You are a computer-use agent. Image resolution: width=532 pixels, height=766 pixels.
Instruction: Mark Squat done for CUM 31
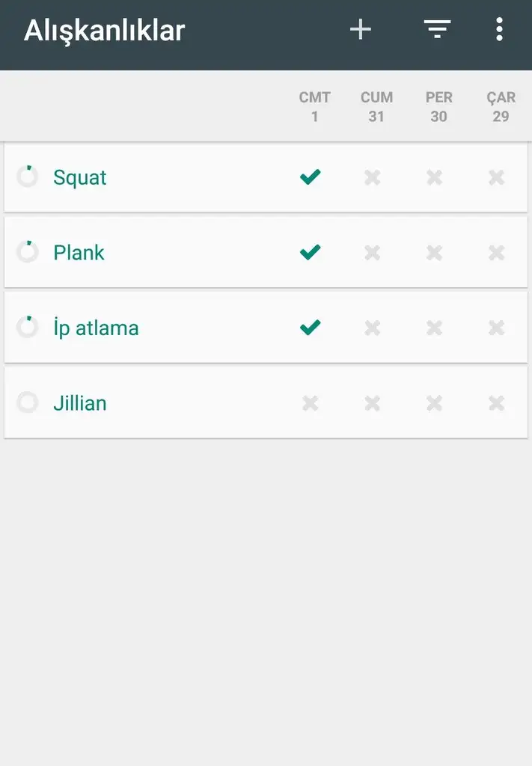pos(373,177)
